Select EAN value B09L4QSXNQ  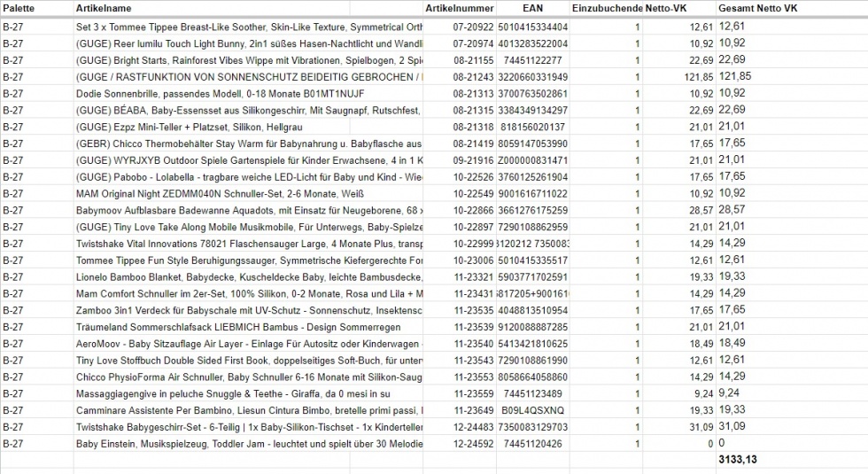pyautogui.click(x=532, y=410)
